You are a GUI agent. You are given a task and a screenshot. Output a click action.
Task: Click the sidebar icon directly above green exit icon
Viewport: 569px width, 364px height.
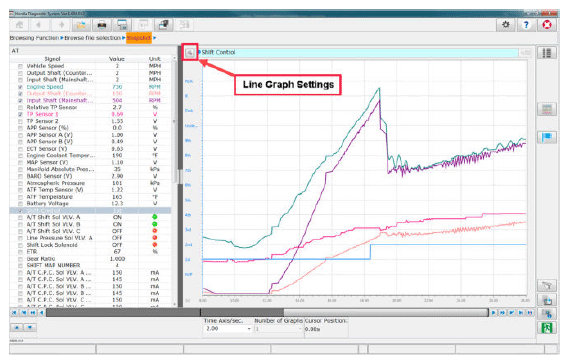point(547,314)
